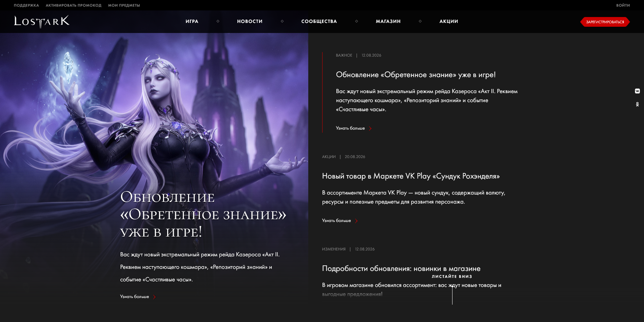Open headline 'Новый товар в Маркете VK Play'
This screenshot has height=322, width=644.
(x=411, y=176)
